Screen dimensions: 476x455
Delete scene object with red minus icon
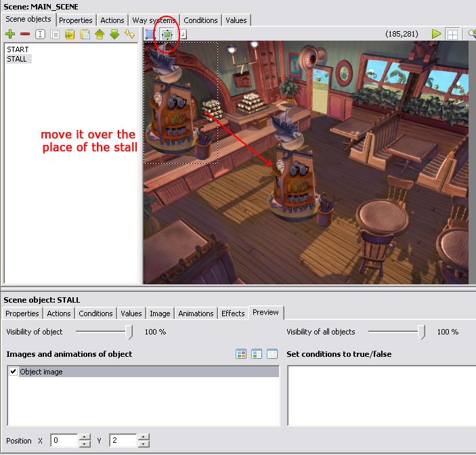pos(25,34)
